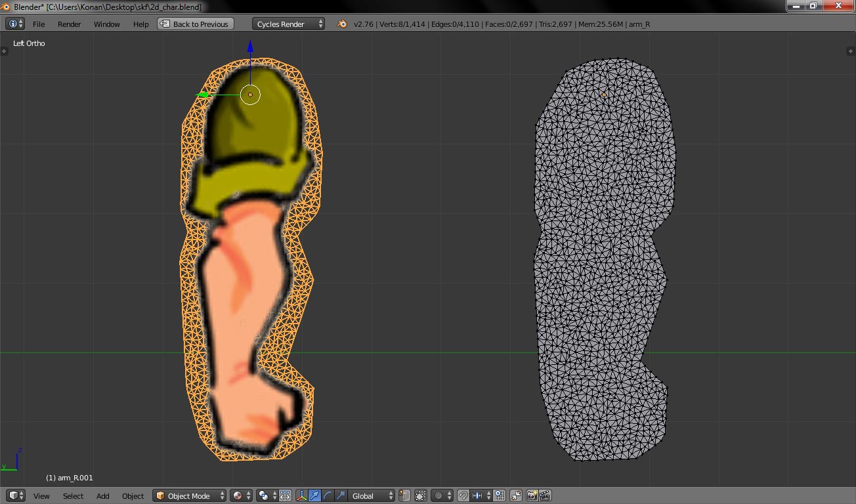Screen dimensions: 856x504
Task: Toggle snap align rotation option
Action: [500, 495]
